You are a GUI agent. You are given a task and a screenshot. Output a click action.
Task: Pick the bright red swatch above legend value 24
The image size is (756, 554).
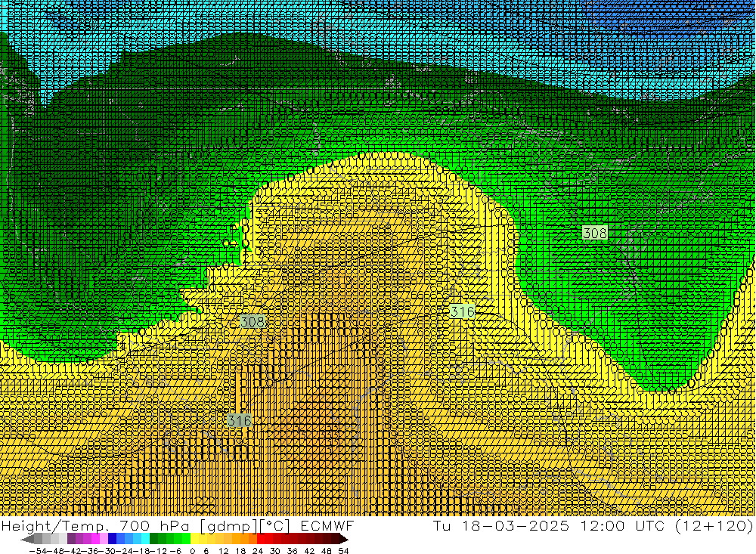click(x=261, y=539)
